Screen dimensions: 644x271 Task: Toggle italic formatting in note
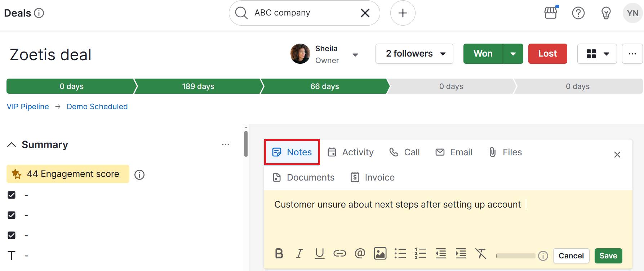tap(299, 254)
